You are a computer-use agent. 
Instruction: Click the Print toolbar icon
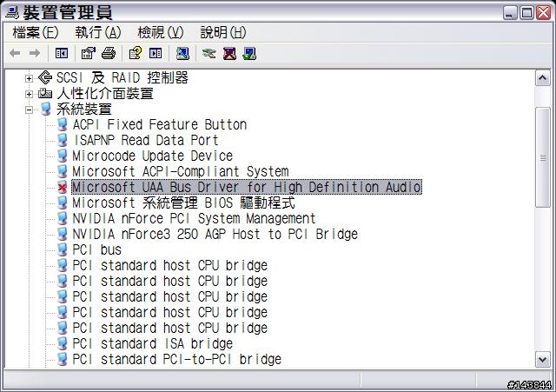tap(108, 54)
